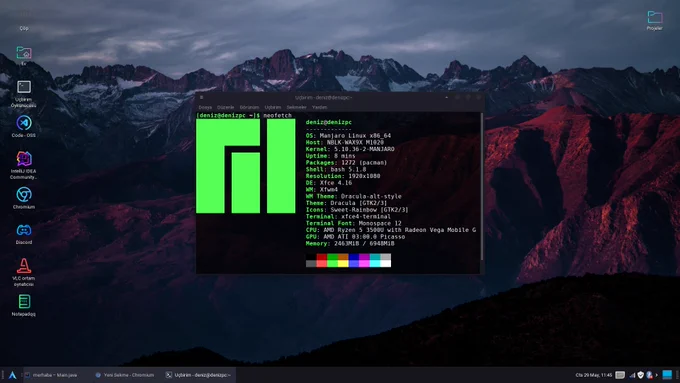Open the Ev home folder icon
Viewport: 680px width, 383px height.
coord(24,55)
